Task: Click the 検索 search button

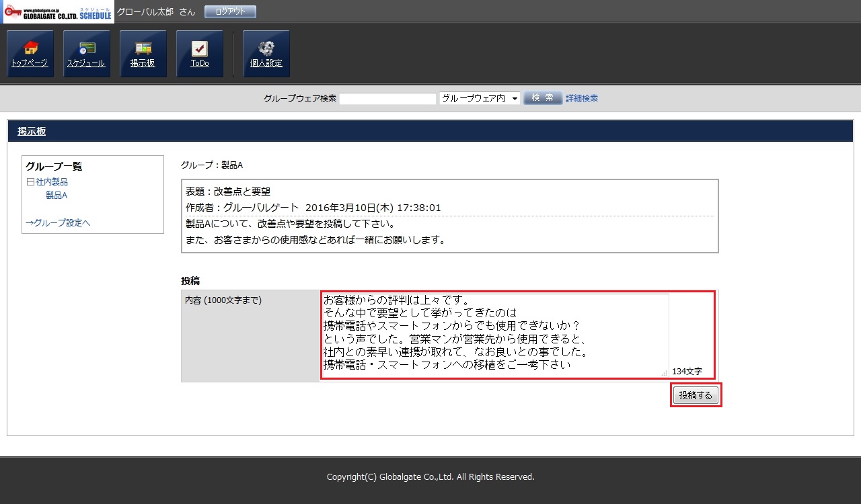Action: 542,98
